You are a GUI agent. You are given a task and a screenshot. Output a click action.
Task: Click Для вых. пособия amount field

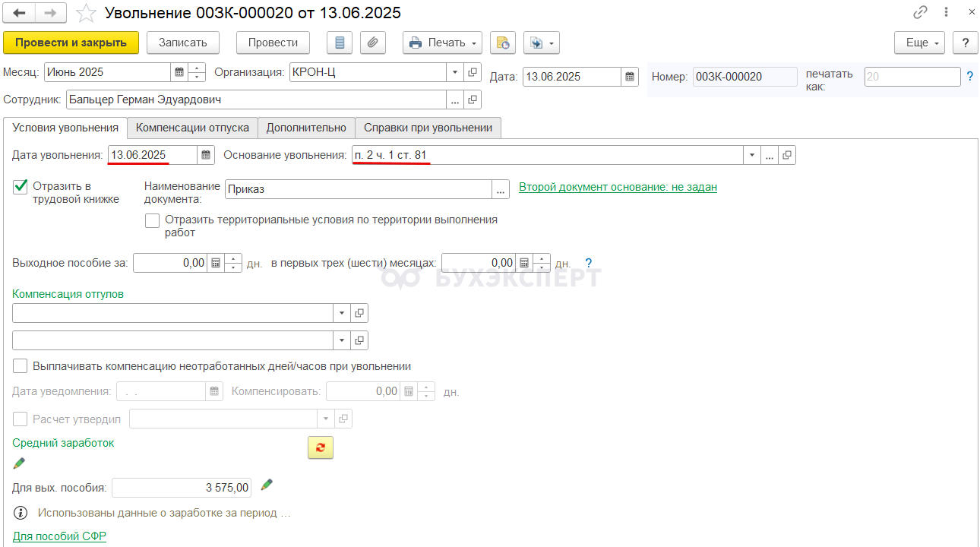(x=182, y=488)
